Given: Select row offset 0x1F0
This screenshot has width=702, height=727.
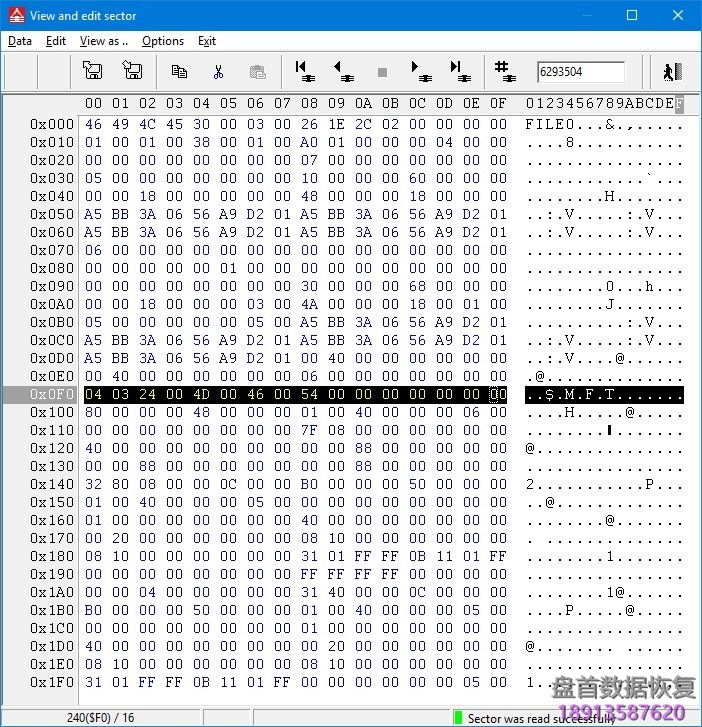Looking at the screenshot, I should coord(52,682).
